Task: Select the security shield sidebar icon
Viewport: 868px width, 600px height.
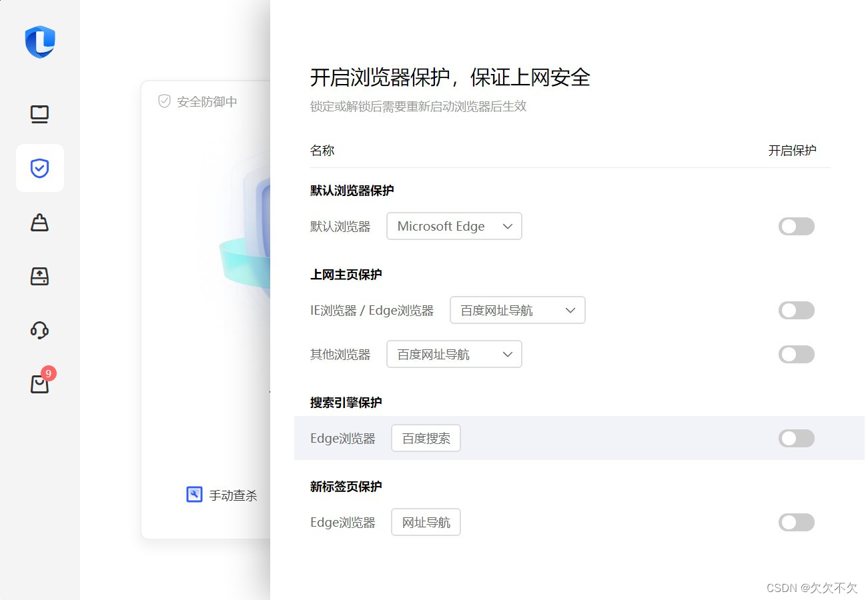Action: (x=40, y=168)
